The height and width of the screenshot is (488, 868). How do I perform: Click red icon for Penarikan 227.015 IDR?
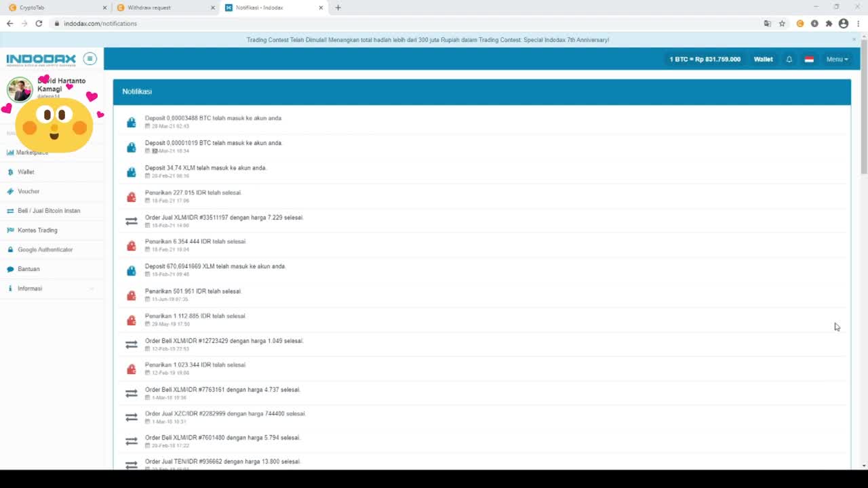[132, 197]
